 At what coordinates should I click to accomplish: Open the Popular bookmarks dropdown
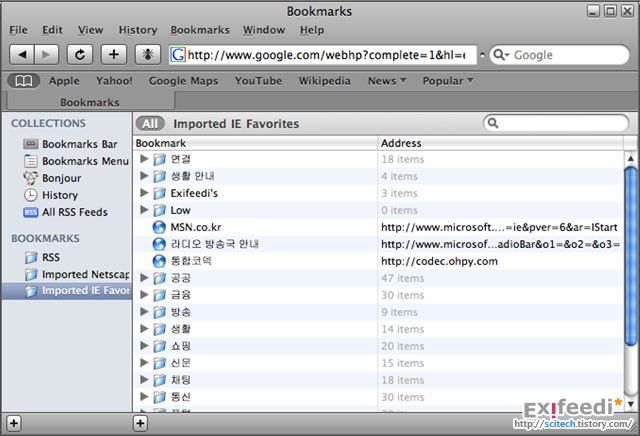(x=448, y=81)
